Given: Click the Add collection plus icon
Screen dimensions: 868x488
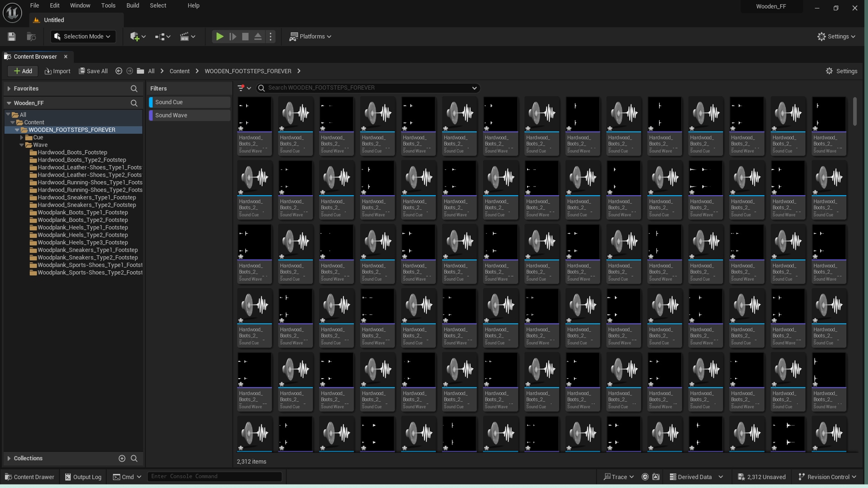Looking at the screenshot, I should (122, 458).
